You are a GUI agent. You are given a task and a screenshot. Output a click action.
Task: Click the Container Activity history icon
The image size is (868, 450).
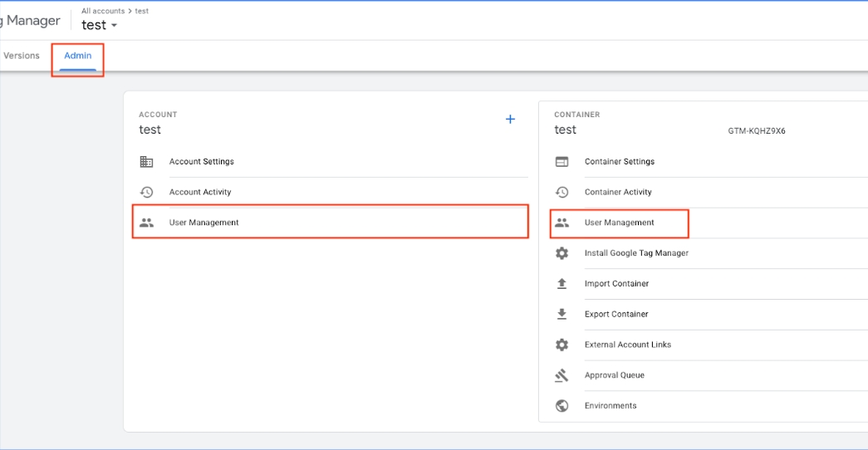[562, 192]
